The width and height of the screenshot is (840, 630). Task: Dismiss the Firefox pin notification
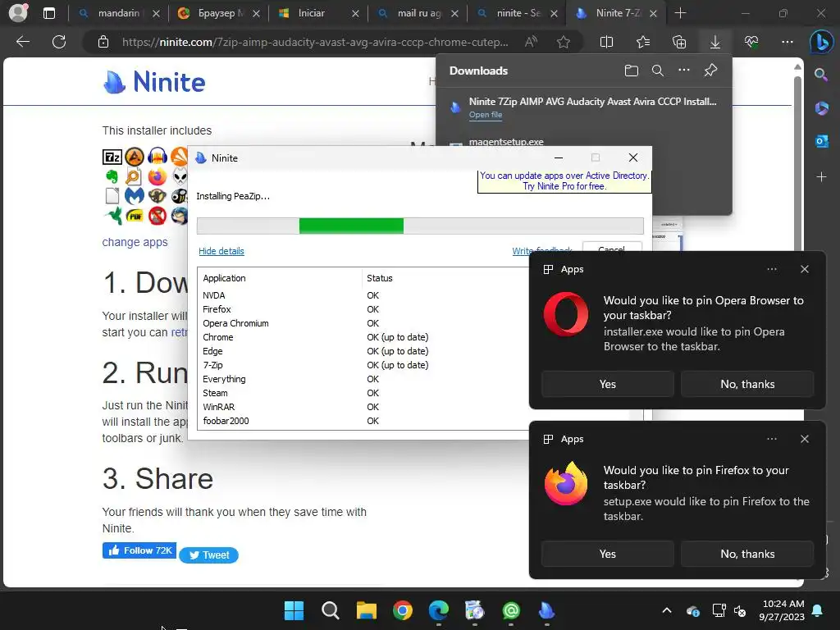click(805, 440)
